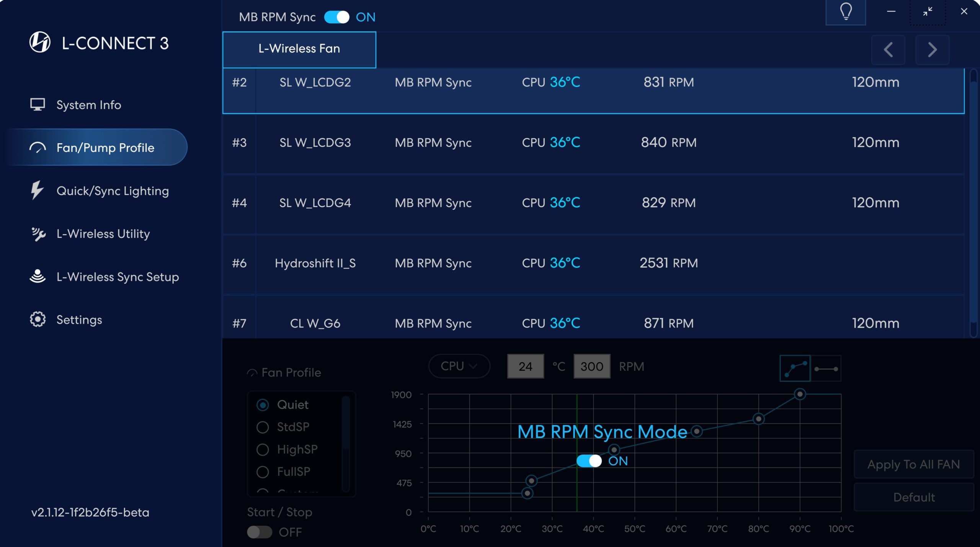Click the lightbulb icon in title bar
Viewport: 980px width, 547px height.
[845, 12]
